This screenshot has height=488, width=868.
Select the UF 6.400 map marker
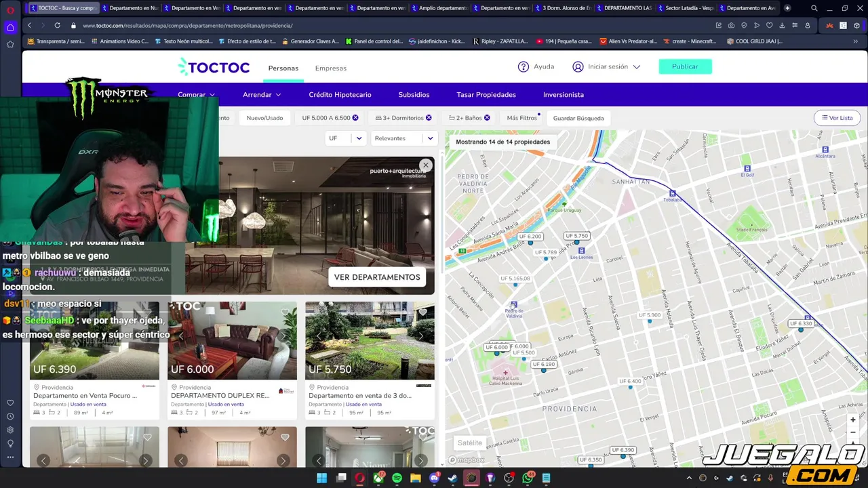[630, 381]
